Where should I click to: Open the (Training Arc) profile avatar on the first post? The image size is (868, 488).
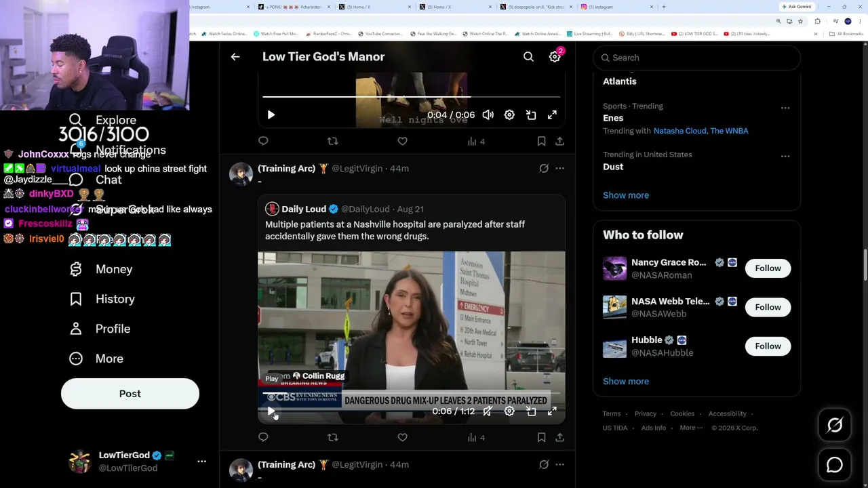[241, 174]
